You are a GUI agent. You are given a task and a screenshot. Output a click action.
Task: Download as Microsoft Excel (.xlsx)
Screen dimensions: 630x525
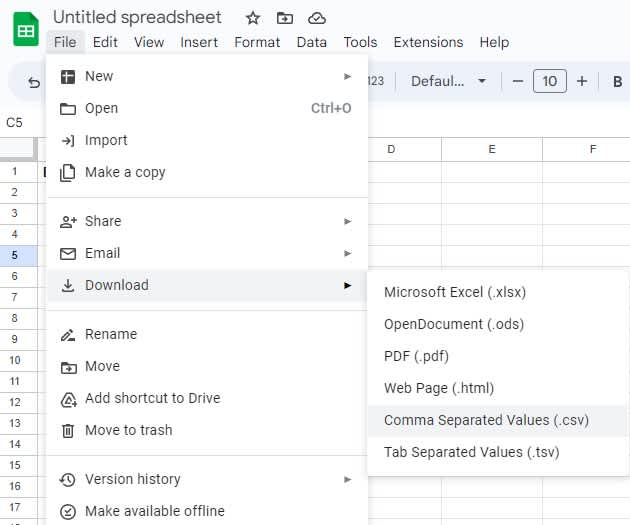(x=497, y=292)
